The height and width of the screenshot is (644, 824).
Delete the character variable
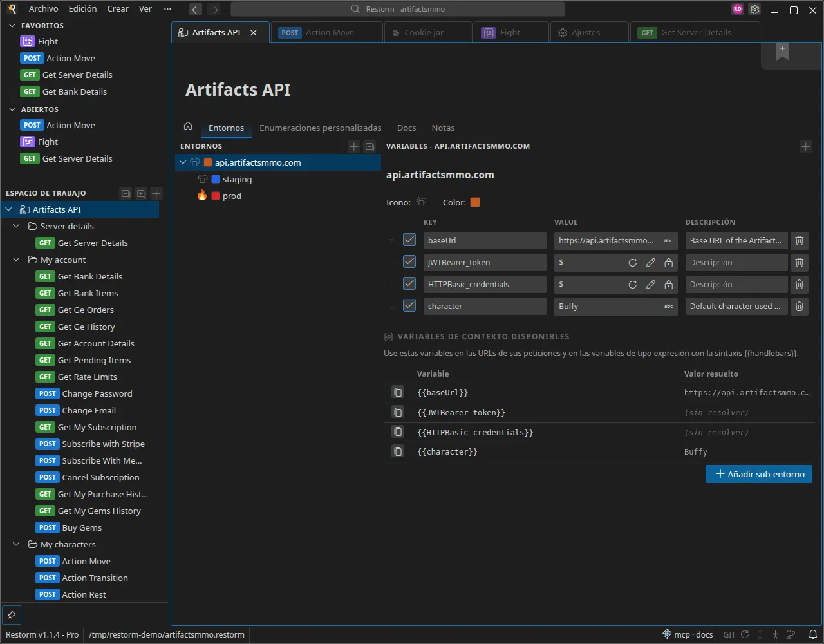pos(800,306)
